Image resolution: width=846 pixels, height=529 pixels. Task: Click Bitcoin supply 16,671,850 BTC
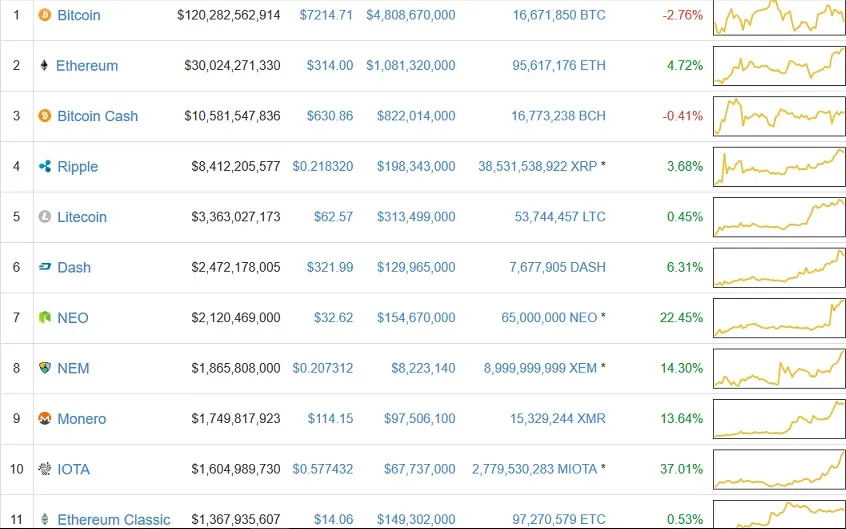pyautogui.click(x=559, y=15)
